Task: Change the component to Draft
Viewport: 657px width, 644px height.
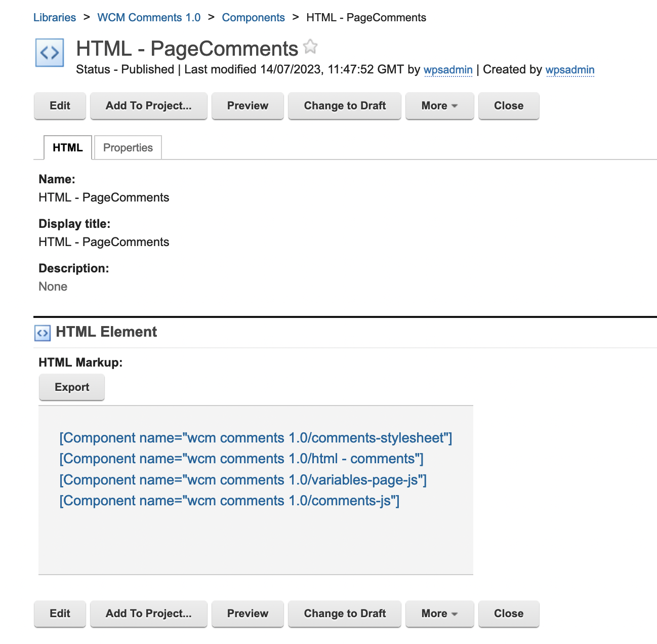Action: tap(344, 106)
